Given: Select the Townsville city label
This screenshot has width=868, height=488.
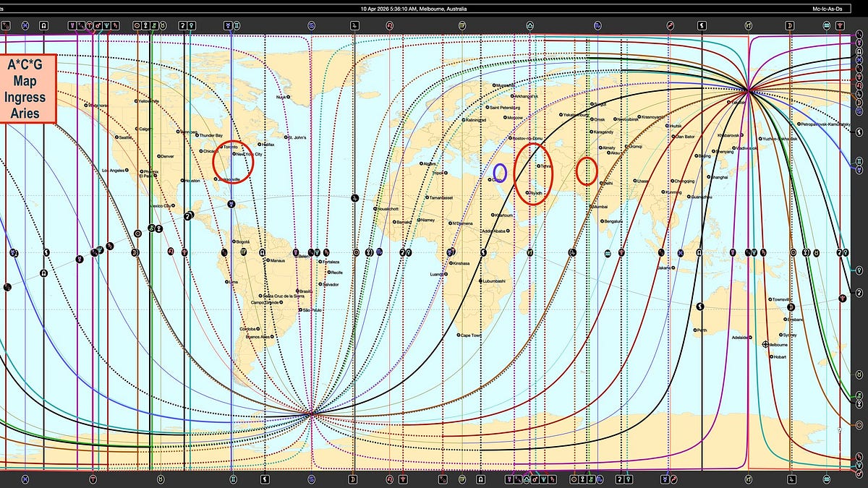Looking at the screenshot, I should 782,299.
